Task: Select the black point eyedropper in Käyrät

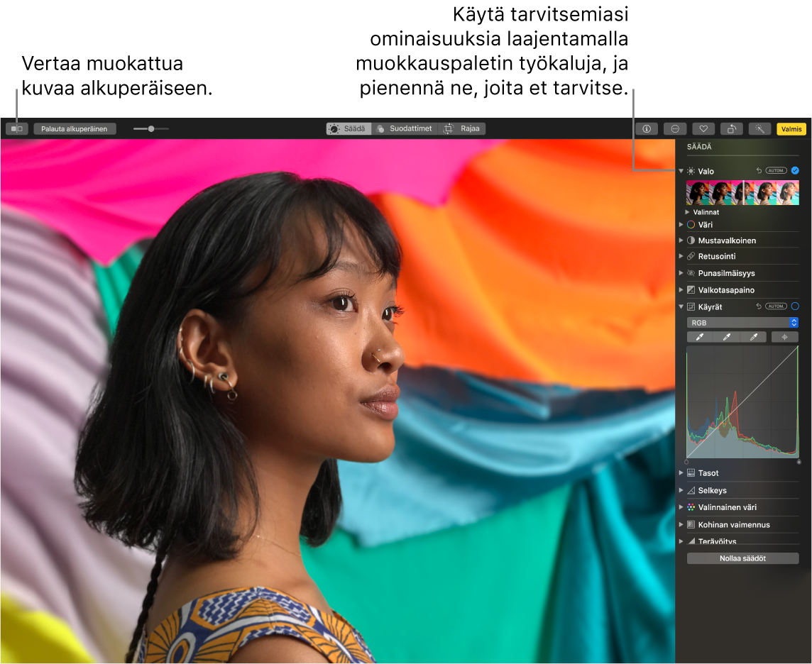Action: [699, 338]
